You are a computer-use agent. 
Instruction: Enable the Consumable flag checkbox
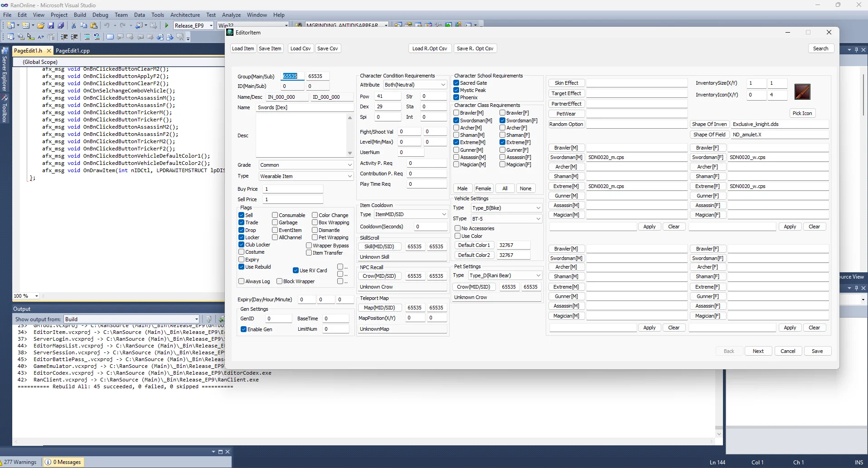tap(275, 215)
